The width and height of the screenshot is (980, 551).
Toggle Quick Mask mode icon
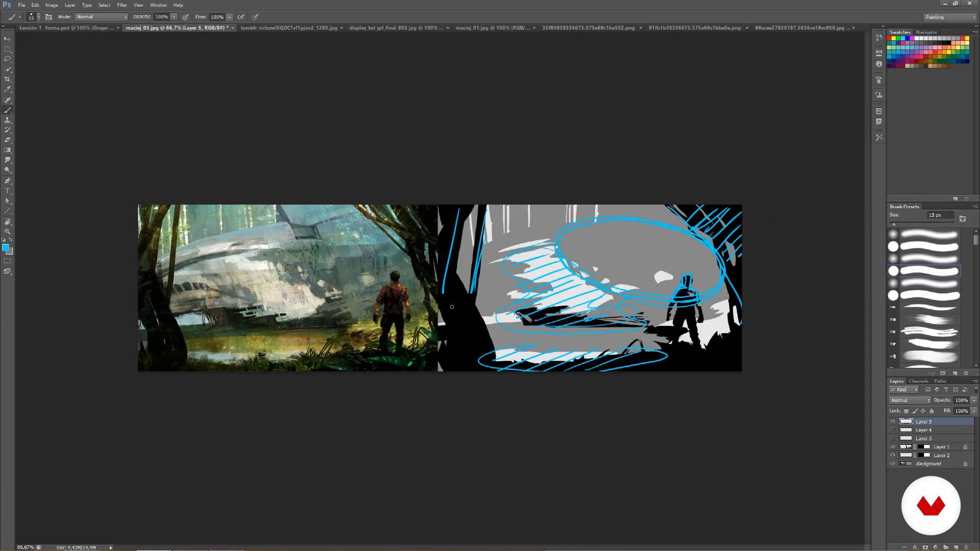pyautogui.click(x=7, y=261)
